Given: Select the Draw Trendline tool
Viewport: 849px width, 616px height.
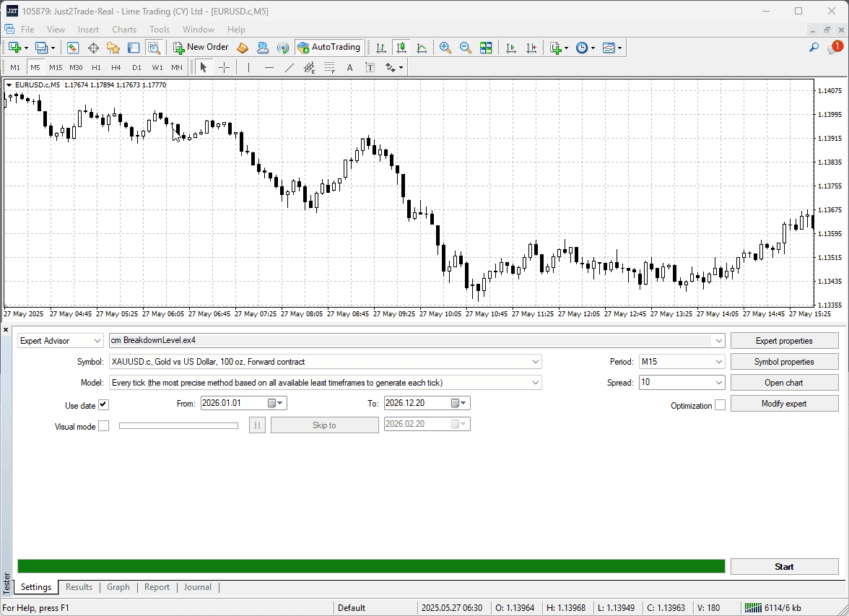Looking at the screenshot, I should point(289,67).
